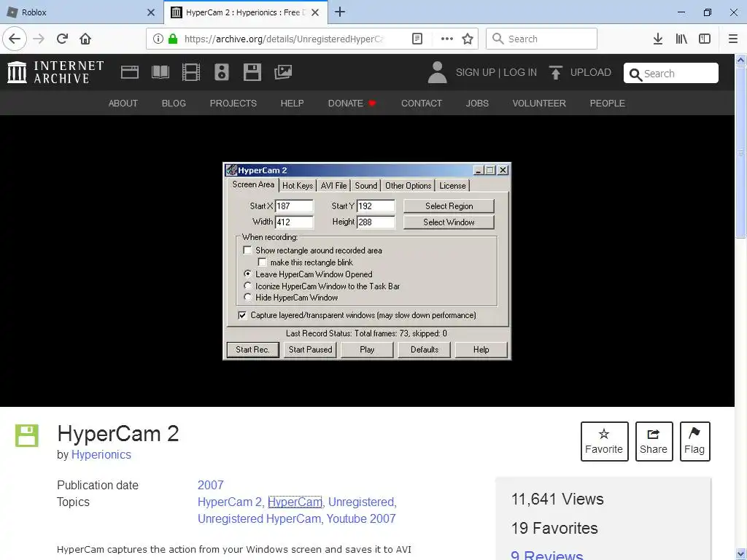Screen dimensions: 747x560
Task: Open Internet Archive web icon
Action: pyautogui.click(x=130, y=72)
